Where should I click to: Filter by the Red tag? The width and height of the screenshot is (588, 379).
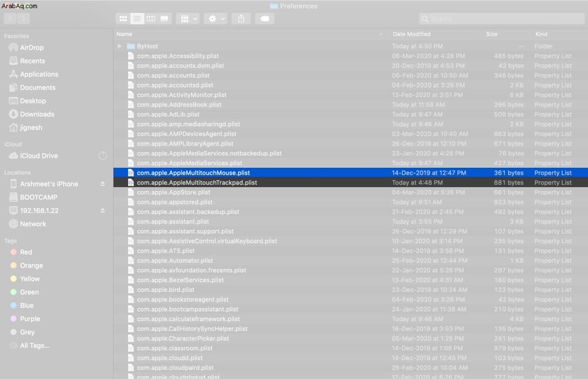[x=21, y=252]
